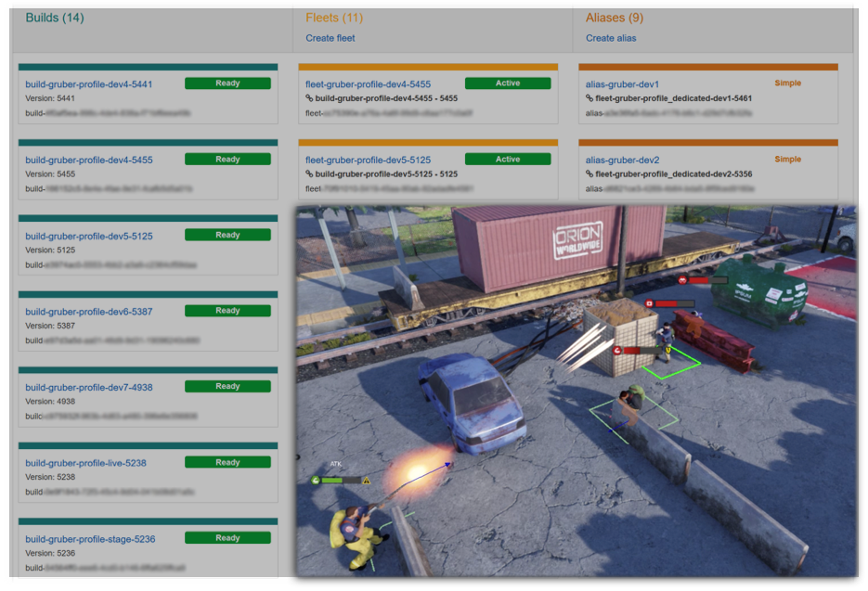
Task: Click Version: 4938 text
Action: tap(50, 401)
